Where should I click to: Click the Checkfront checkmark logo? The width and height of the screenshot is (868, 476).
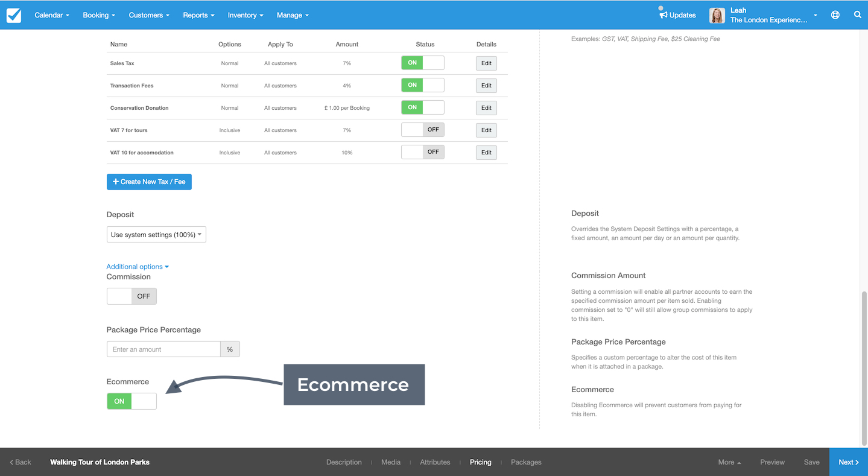[14, 15]
